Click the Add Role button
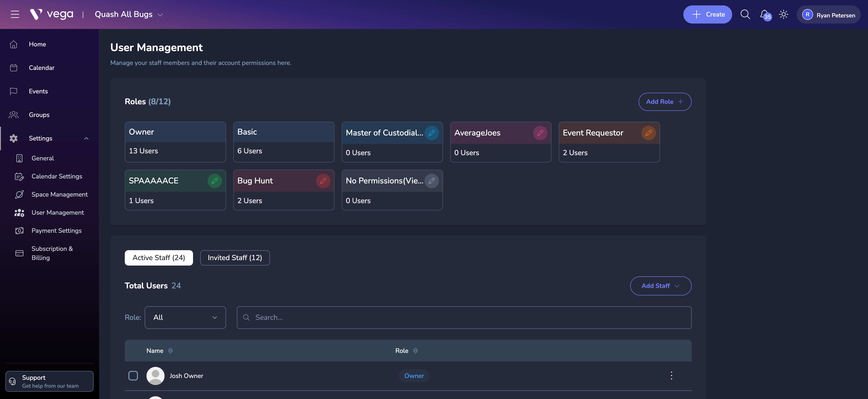Viewport: 868px width, 399px height. click(x=665, y=102)
